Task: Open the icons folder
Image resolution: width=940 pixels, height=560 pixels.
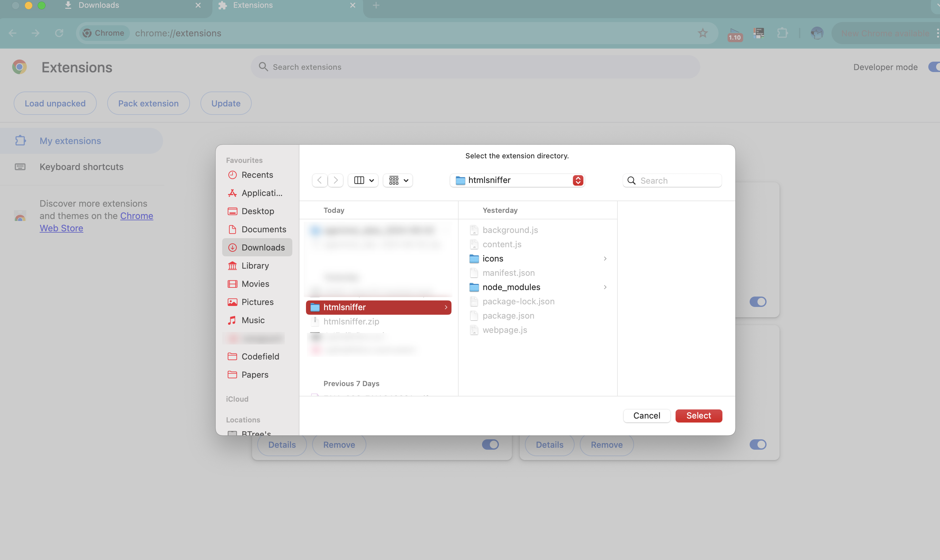Action: [492, 259]
